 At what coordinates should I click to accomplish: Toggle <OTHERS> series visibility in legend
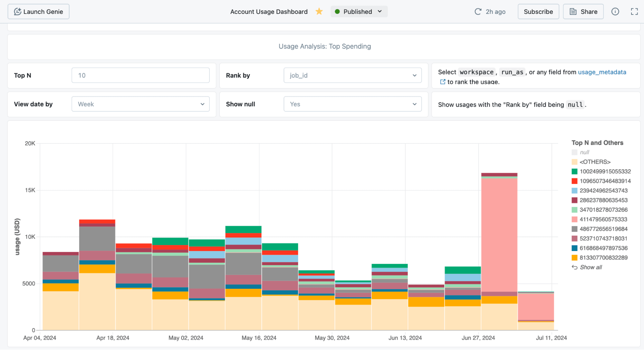click(595, 162)
